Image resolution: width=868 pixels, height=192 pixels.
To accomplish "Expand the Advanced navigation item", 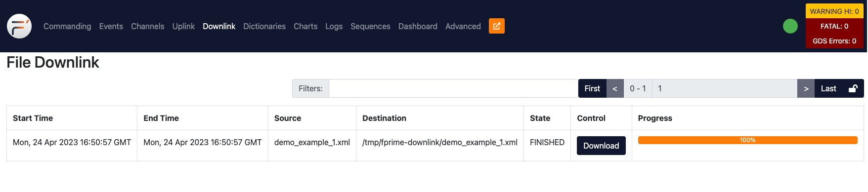I will click(x=463, y=26).
